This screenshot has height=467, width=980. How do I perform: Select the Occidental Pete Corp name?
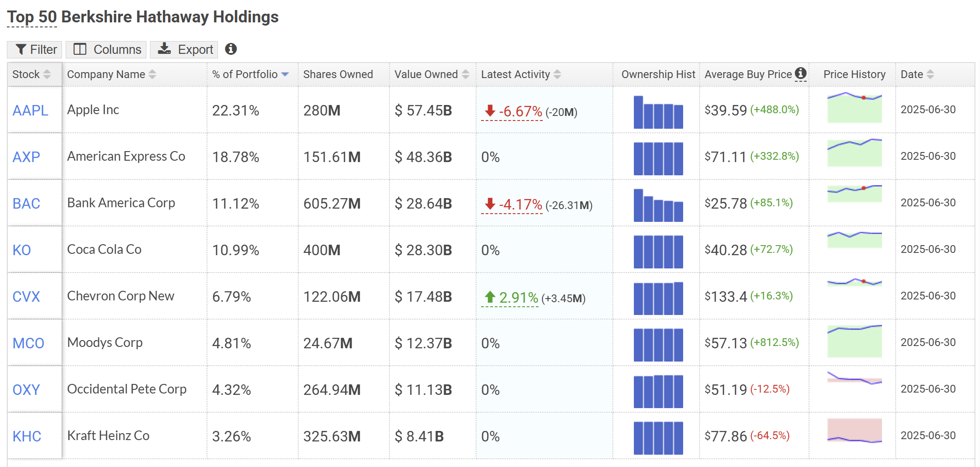(127, 389)
